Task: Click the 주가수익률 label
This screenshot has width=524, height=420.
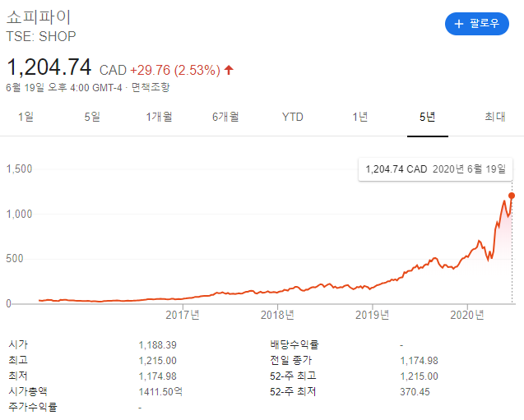Action: click(33, 407)
